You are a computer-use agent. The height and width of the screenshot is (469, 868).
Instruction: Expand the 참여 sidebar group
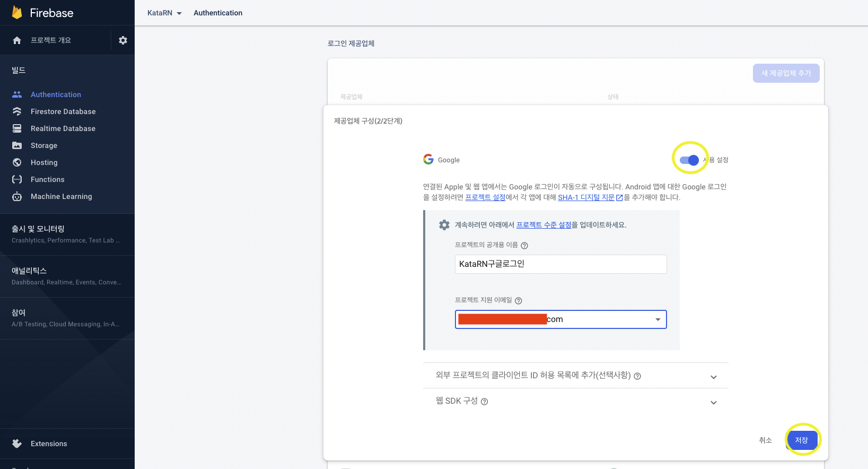click(x=67, y=318)
